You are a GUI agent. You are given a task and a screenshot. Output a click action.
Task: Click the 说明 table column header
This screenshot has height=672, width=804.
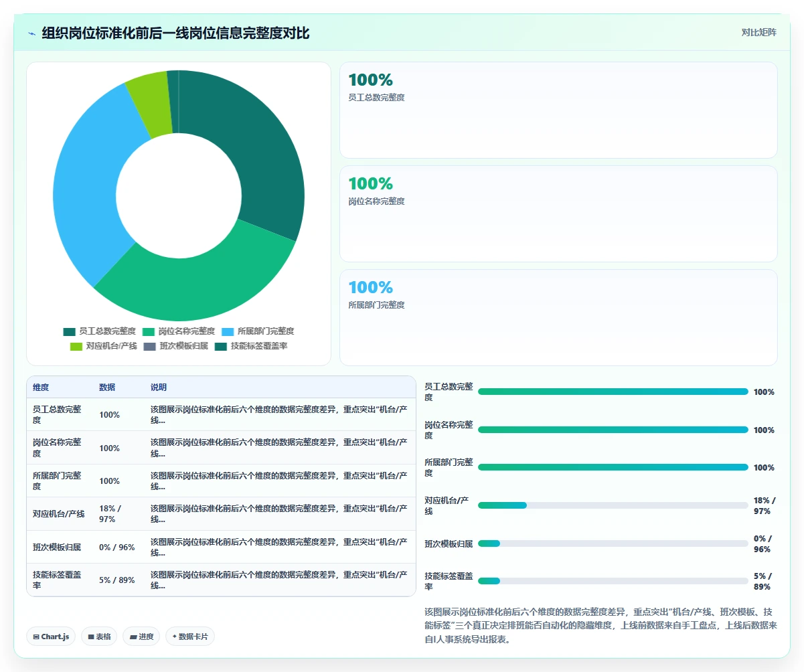click(159, 388)
